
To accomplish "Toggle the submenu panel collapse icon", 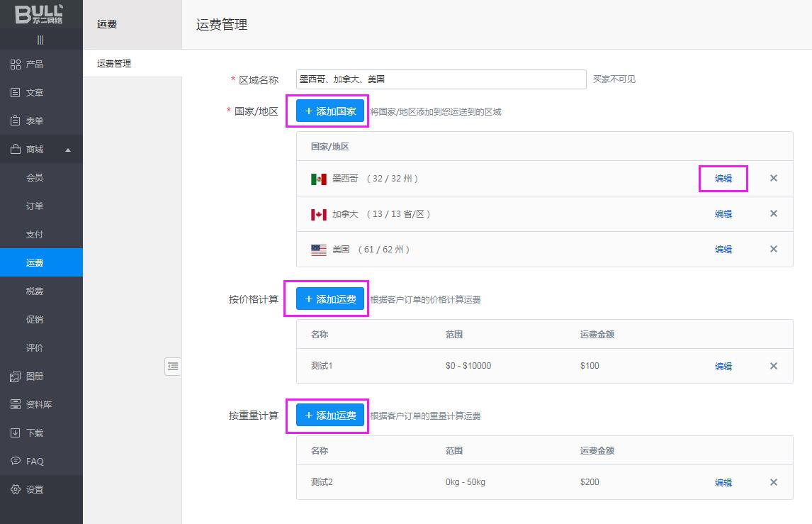I will pos(173,367).
